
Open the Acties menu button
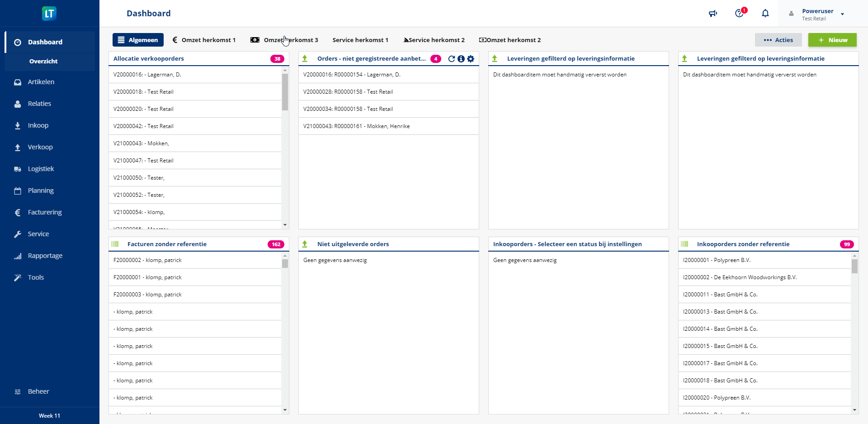[x=778, y=40]
